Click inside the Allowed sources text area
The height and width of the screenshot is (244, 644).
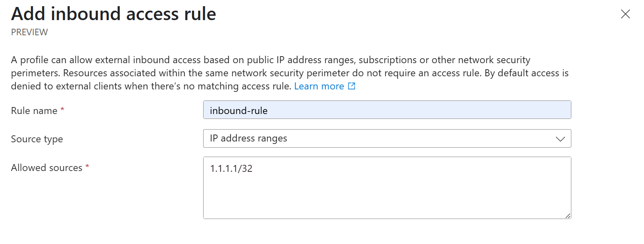click(387, 188)
